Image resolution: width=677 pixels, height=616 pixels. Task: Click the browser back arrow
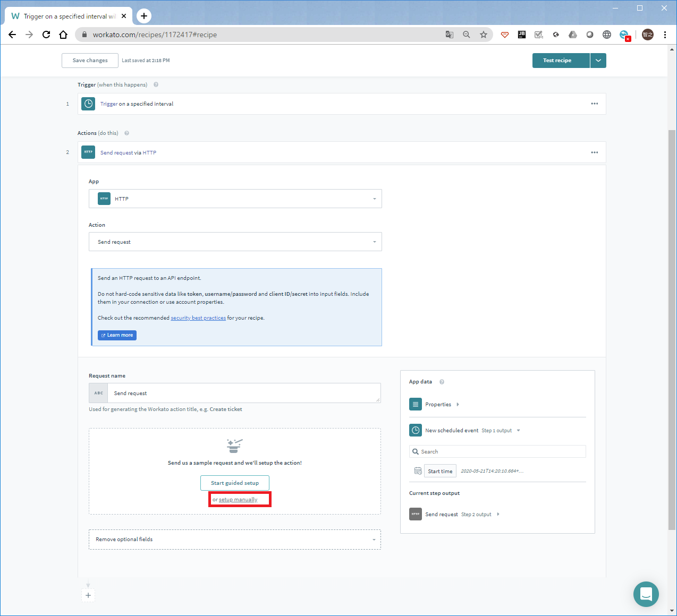click(x=12, y=35)
